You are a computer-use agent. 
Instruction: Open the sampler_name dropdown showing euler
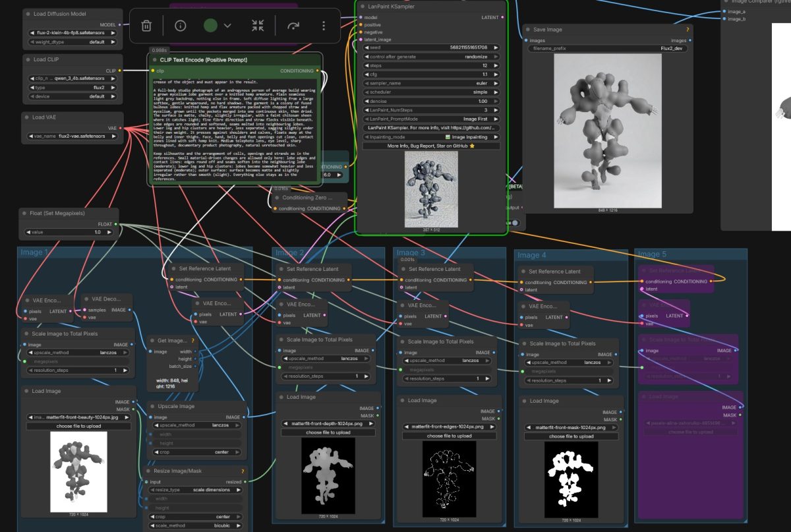tap(431, 84)
